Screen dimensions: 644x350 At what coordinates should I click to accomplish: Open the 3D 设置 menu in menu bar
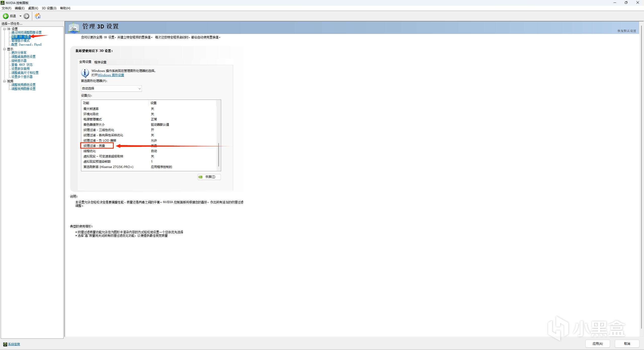click(49, 8)
